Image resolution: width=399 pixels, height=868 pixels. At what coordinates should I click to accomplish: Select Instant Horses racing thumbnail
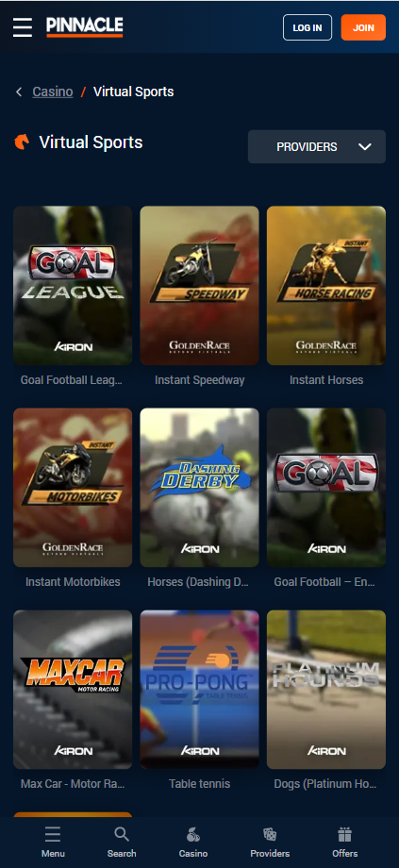point(326,286)
